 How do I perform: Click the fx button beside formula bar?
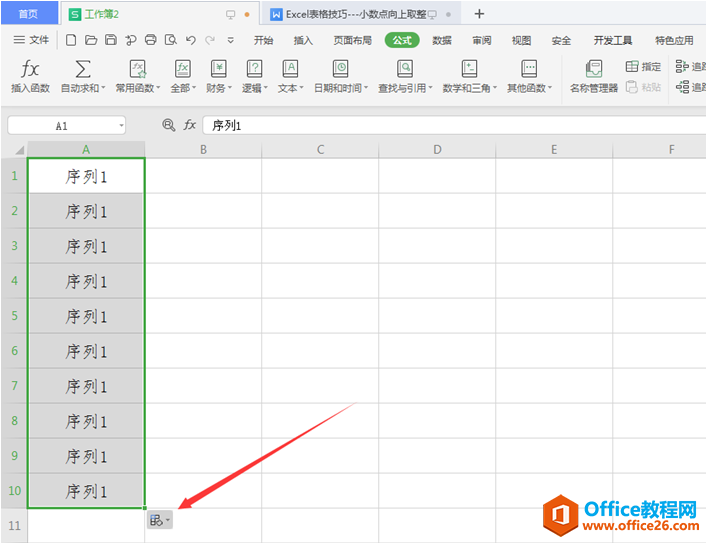(190, 125)
